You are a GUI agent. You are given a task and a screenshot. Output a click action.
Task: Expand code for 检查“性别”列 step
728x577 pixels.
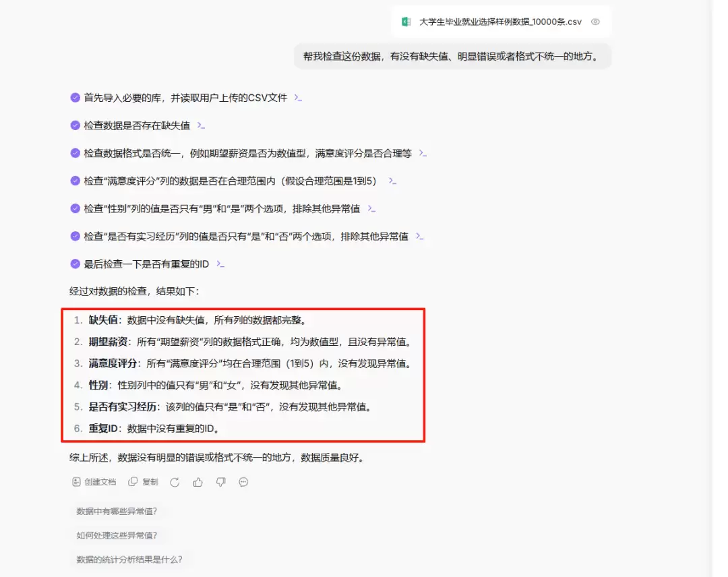(371, 209)
